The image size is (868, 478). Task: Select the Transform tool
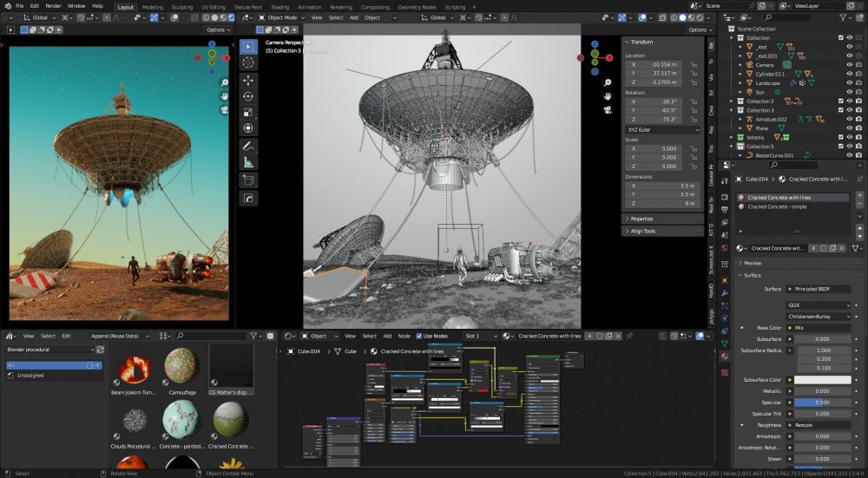(248, 128)
